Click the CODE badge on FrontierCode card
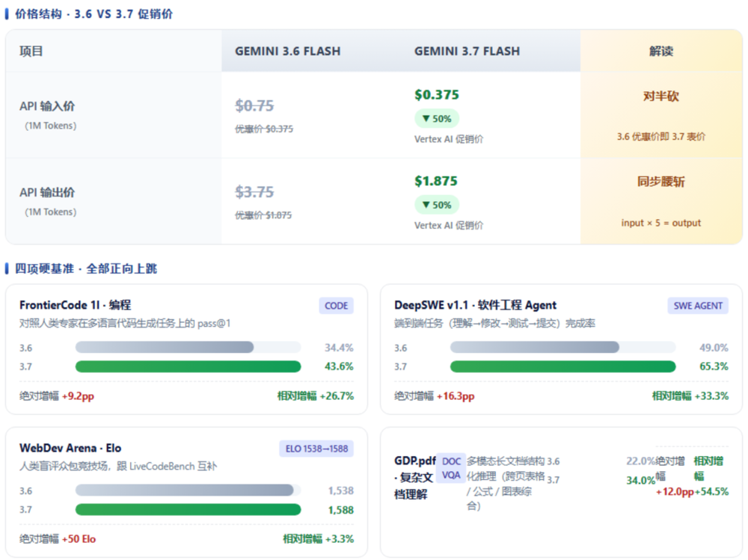The width and height of the screenshot is (748, 560). point(337,306)
